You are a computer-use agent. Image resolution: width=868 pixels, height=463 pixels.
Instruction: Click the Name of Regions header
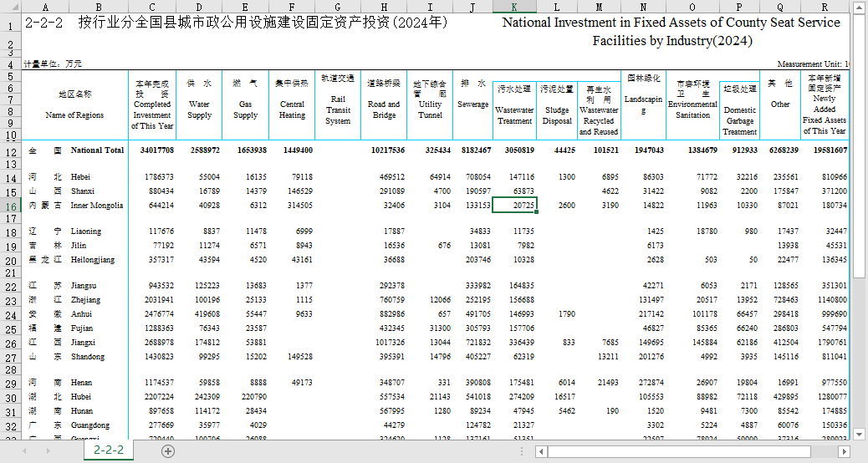click(x=74, y=104)
